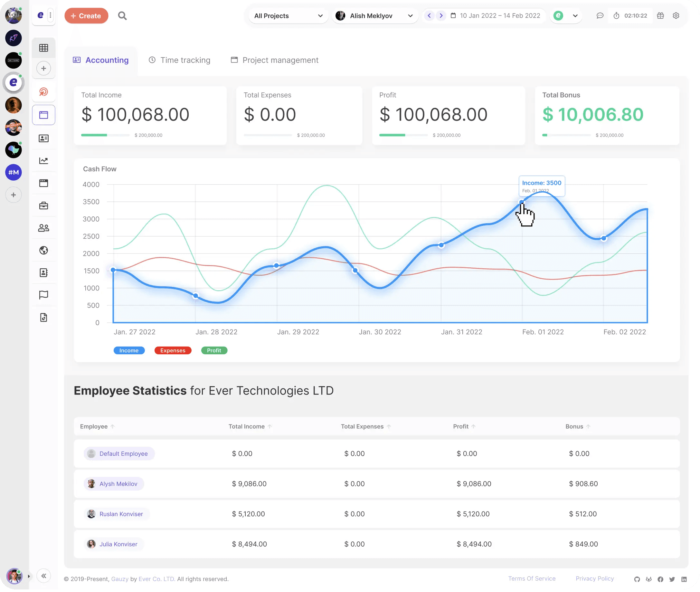
Task: Open the Alish Meklyov employee selector
Action: point(375,16)
